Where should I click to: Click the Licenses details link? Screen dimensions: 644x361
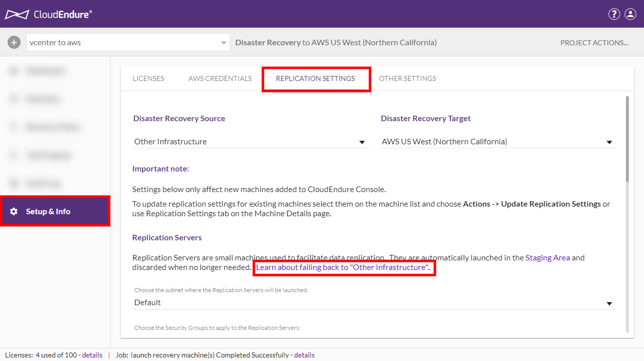(x=93, y=355)
